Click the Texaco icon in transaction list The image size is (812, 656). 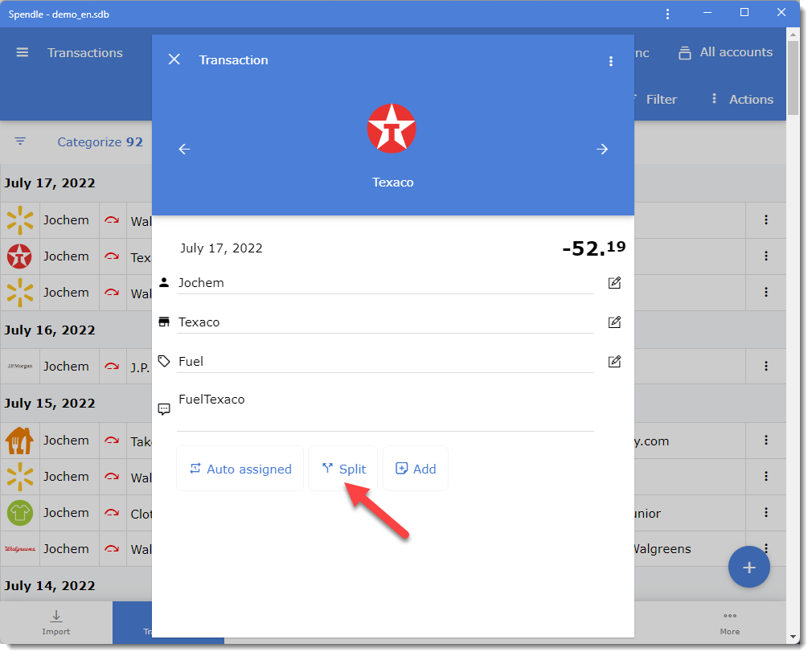click(19, 256)
